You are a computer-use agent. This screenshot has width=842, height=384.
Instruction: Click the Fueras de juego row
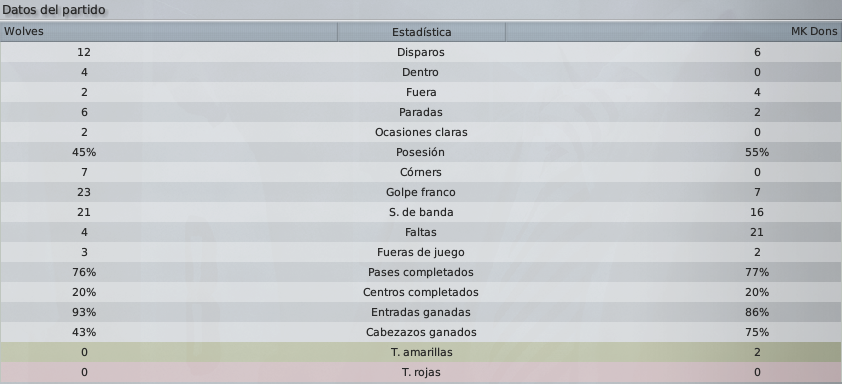[421, 252]
